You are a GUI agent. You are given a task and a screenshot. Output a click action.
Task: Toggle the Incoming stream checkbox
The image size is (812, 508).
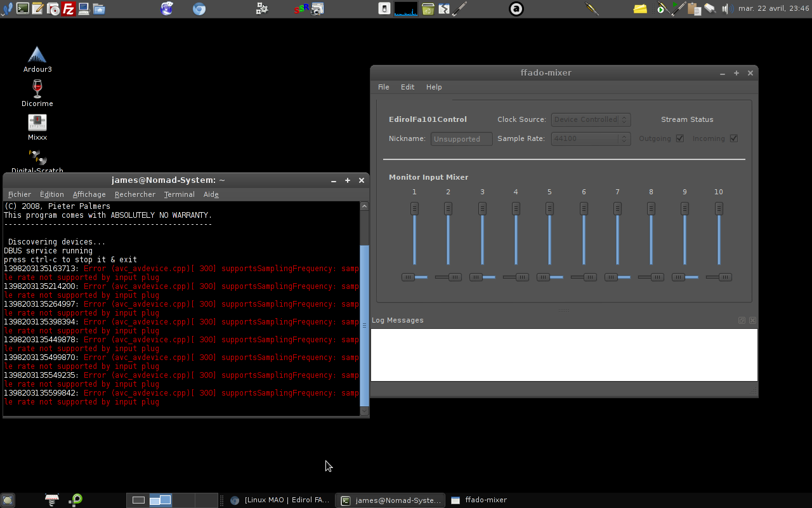click(734, 138)
